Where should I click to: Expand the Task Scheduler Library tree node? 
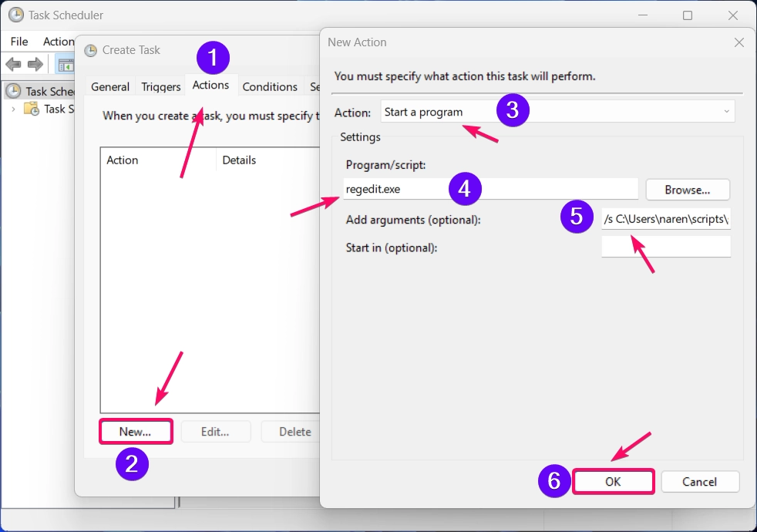point(14,109)
